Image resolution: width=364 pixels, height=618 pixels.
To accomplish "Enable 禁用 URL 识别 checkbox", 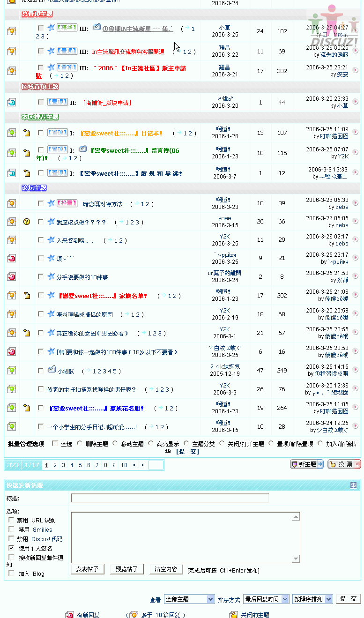I will [x=11, y=520].
